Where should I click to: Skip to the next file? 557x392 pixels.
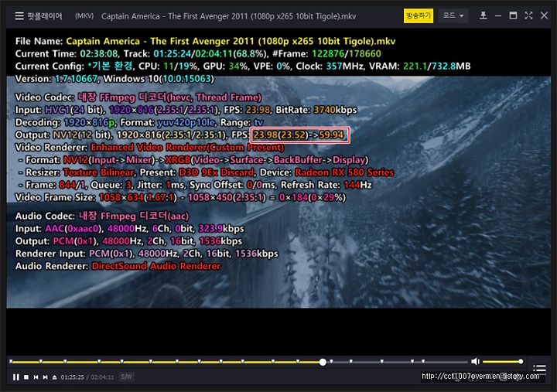click(x=45, y=377)
